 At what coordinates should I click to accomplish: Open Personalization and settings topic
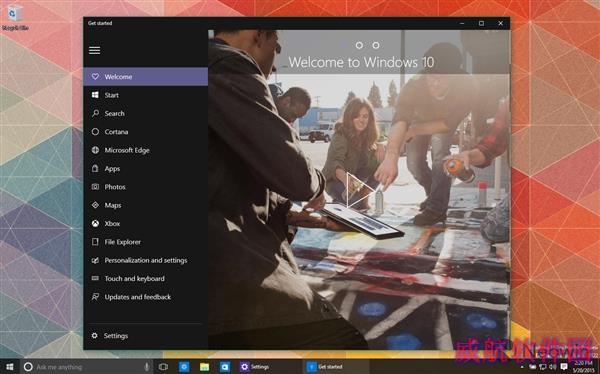145,260
